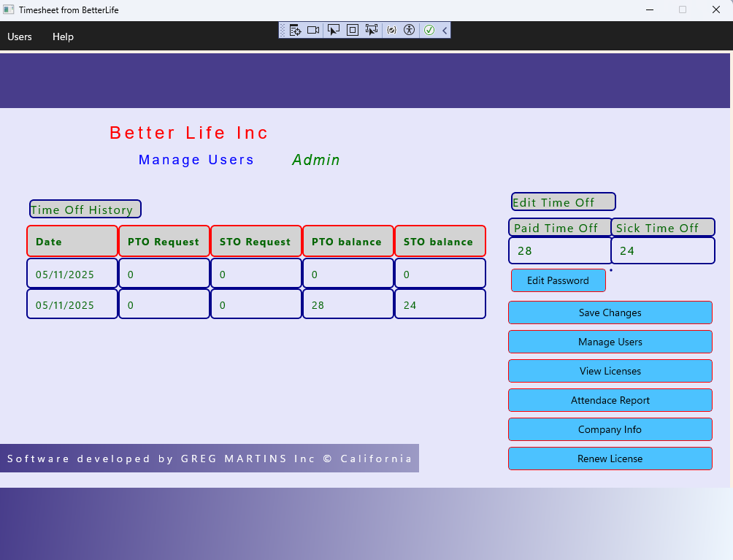This screenshot has width=733, height=560.
Task: Select the Sick Time Off value field
Action: pyautogui.click(x=662, y=251)
